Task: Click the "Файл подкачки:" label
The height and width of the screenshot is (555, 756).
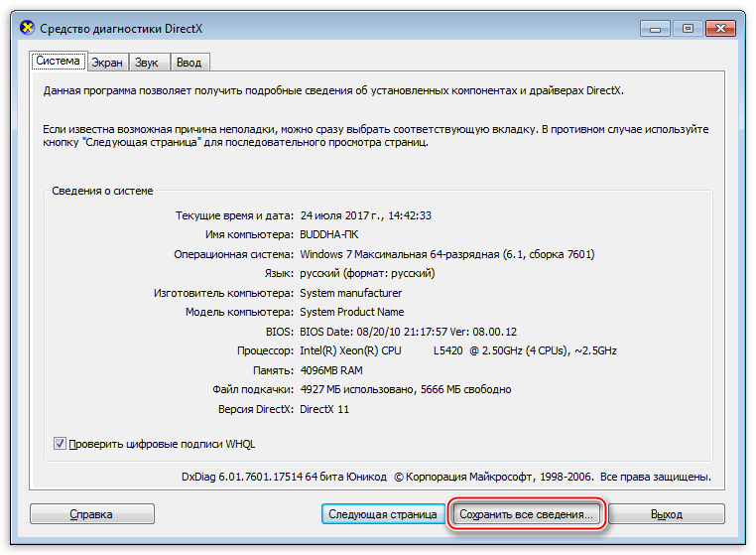Action: click(x=253, y=389)
